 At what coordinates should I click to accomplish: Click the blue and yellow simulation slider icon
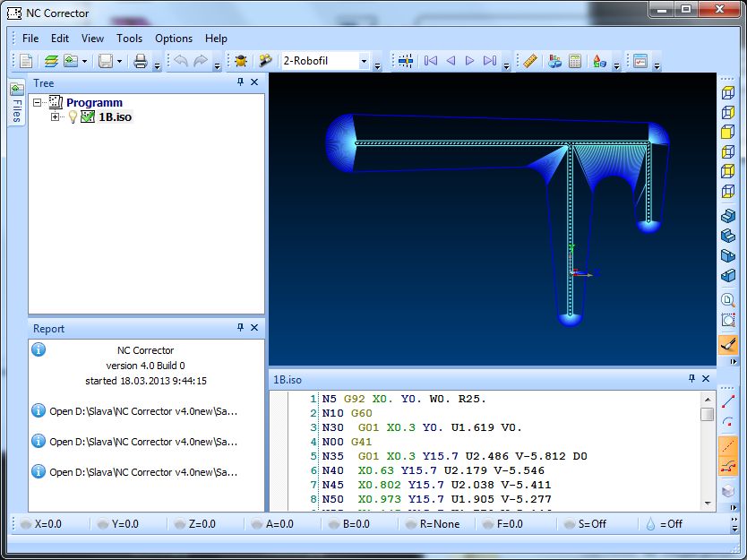pos(406,61)
